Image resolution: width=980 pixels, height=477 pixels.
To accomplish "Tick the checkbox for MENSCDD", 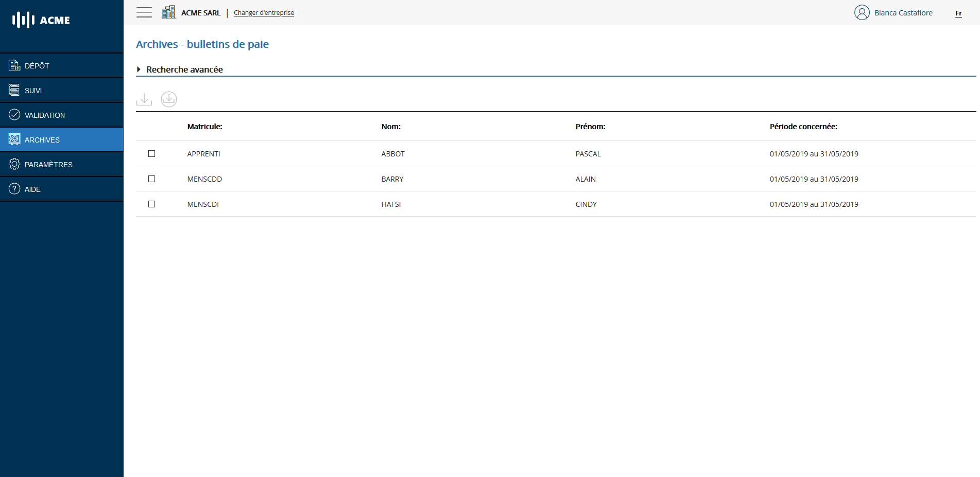I will (x=151, y=179).
